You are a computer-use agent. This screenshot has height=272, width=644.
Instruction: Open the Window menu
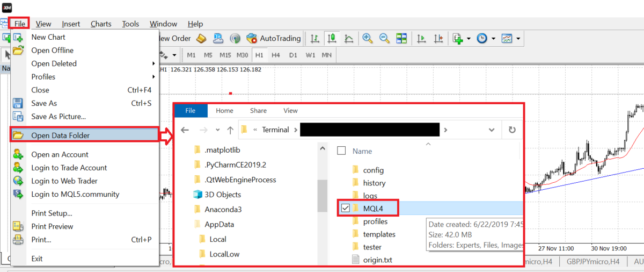coord(164,24)
